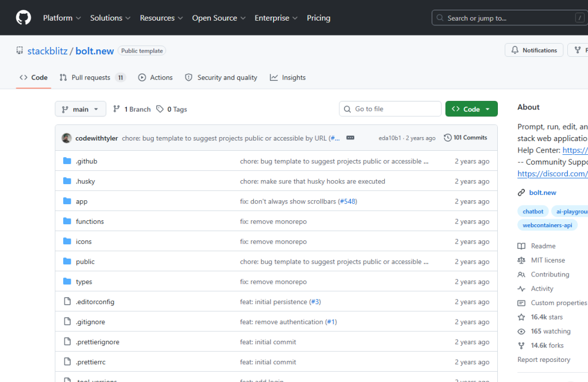Click the book icon next to Readme
588x382 pixels.
click(x=521, y=246)
